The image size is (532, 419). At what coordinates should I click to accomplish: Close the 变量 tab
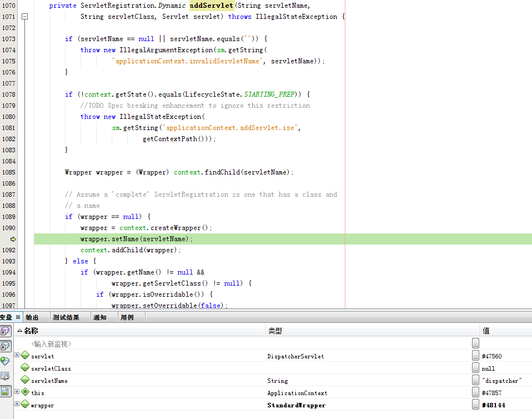[x=18, y=317]
